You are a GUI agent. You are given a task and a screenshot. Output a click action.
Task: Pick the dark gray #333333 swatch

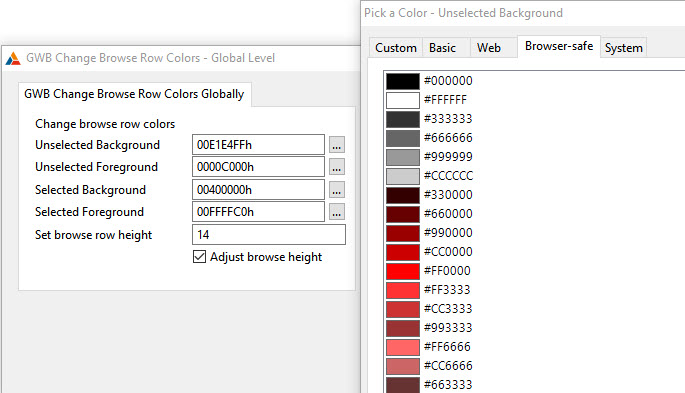403,119
